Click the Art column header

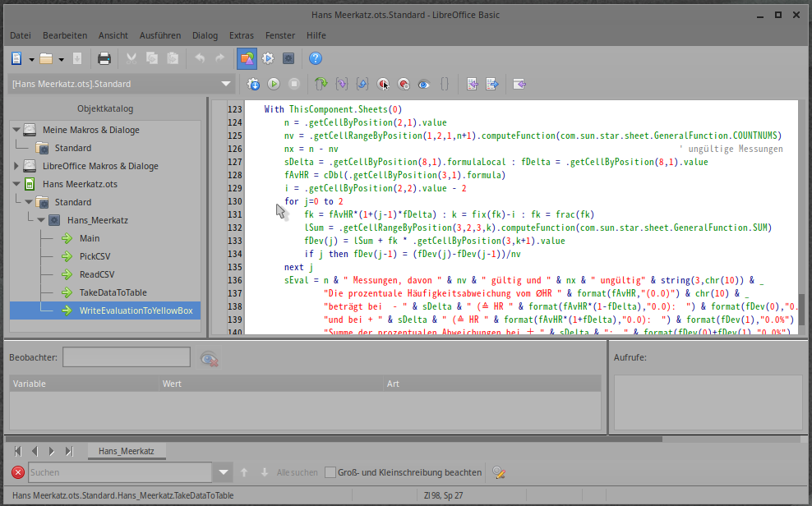point(492,384)
